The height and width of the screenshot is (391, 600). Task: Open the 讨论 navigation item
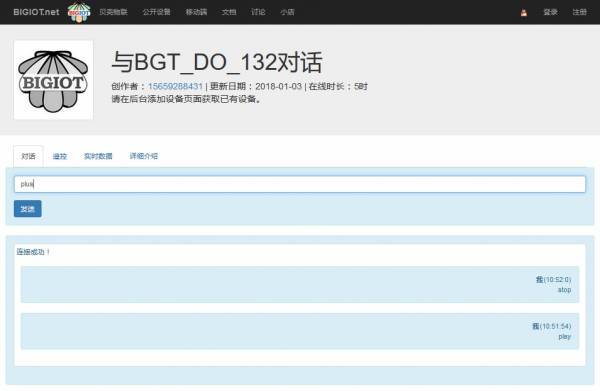coord(258,12)
